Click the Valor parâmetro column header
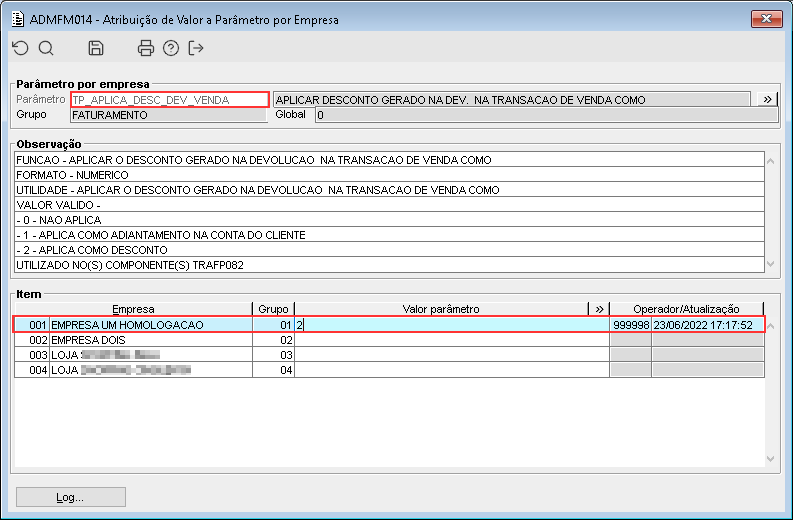Screen dimensions: 793x520 pyautogui.click(x=441, y=309)
